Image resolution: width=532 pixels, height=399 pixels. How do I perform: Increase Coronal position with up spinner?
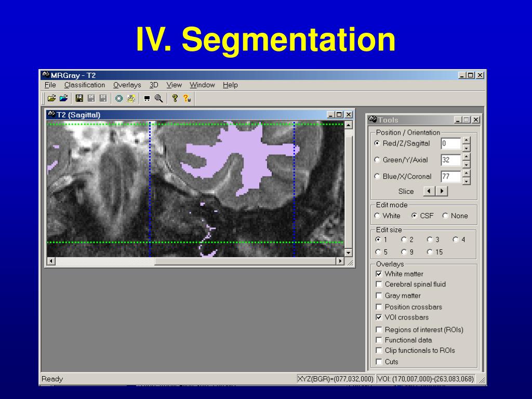(467, 173)
